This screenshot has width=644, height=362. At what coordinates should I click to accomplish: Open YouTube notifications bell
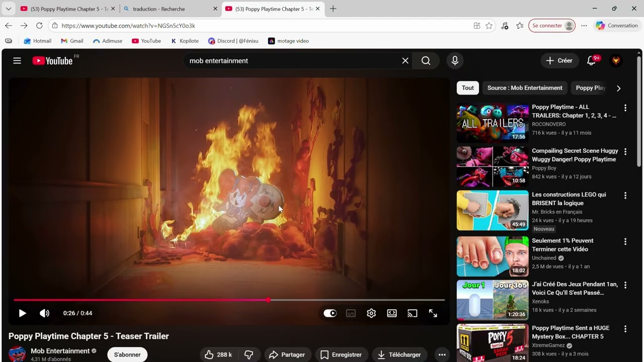coord(592,61)
